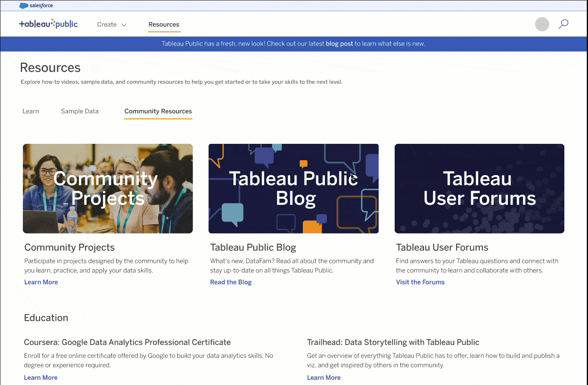Click Learn More under Coursera certificate

pyautogui.click(x=41, y=377)
